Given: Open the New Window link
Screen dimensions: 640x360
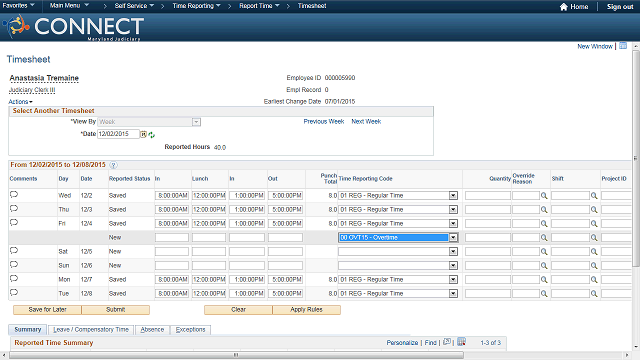Looking at the screenshot, I should coord(595,47).
